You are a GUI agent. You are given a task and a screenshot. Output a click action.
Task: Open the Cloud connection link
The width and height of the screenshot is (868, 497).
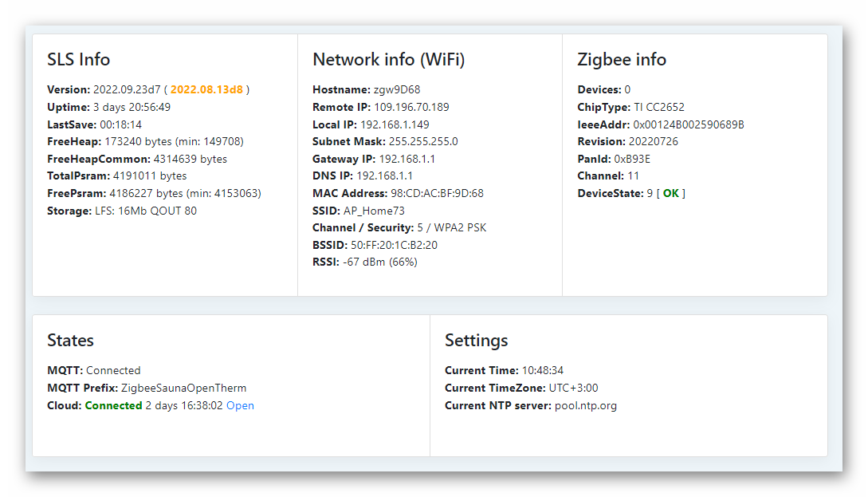(x=240, y=405)
